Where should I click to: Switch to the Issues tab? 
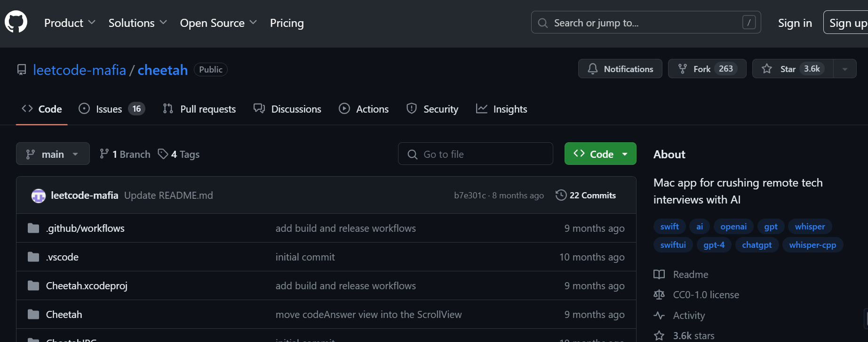[x=111, y=109]
